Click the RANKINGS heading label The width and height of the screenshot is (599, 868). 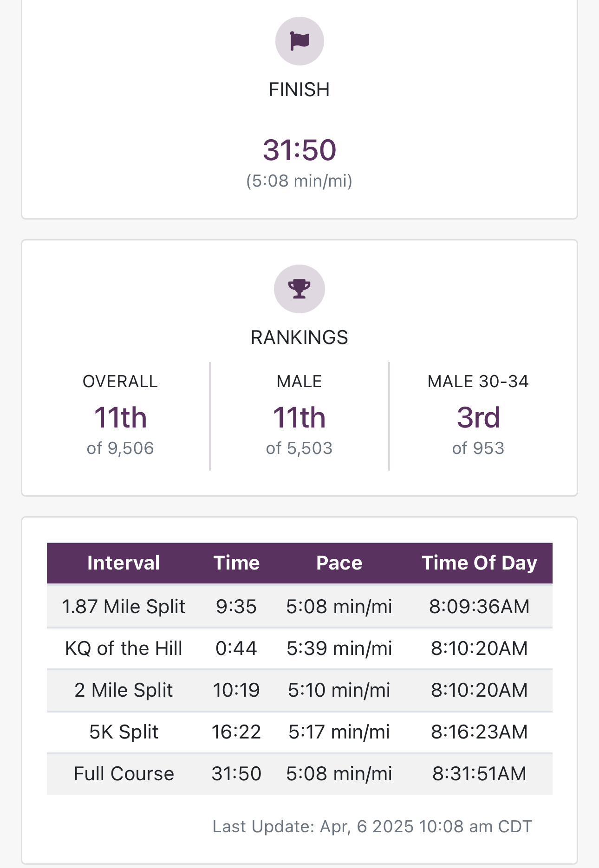299,337
